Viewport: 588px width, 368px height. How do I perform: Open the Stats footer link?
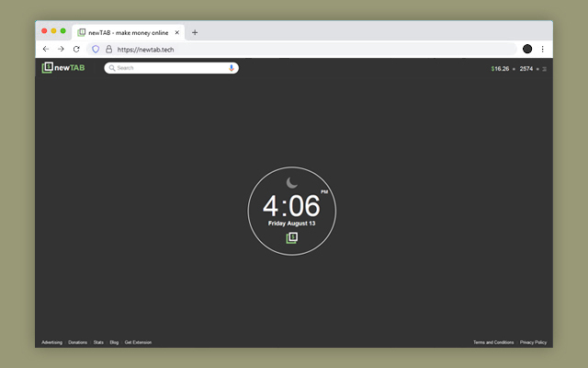point(98,342)
